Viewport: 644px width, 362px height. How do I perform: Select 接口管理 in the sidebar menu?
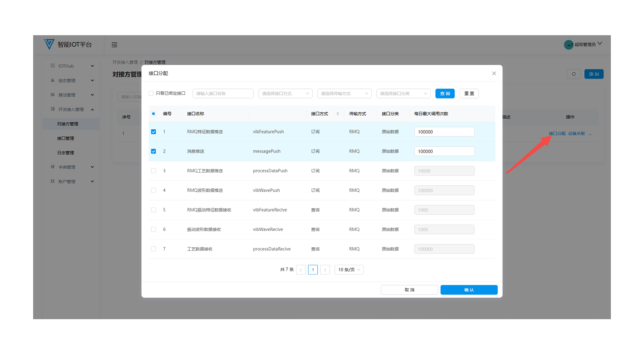65,138
